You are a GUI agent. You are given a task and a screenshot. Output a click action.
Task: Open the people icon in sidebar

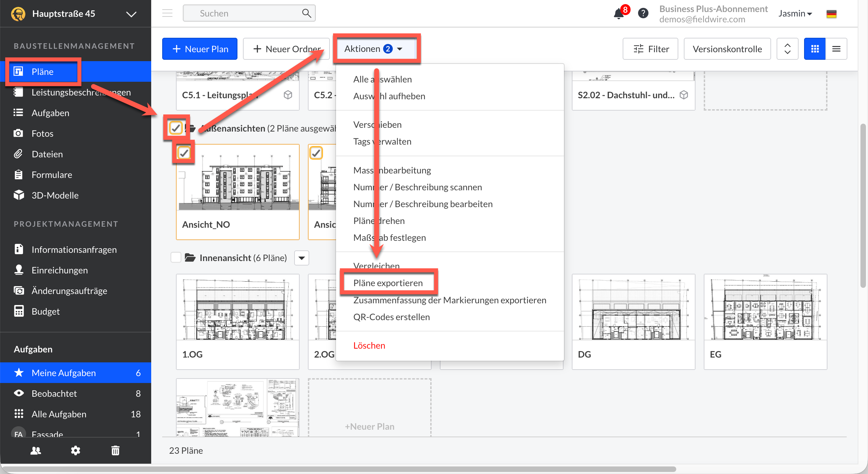(36, 450)
